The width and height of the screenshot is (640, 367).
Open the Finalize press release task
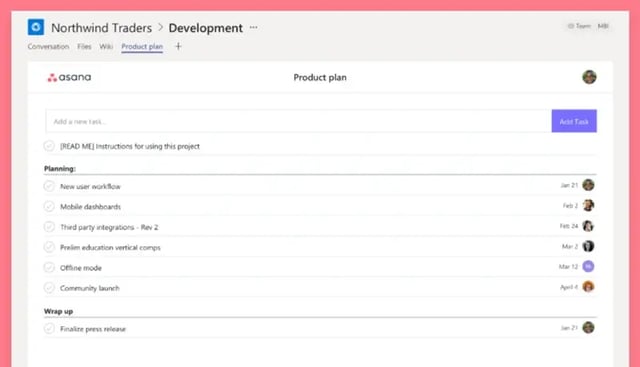coord(93,329)
